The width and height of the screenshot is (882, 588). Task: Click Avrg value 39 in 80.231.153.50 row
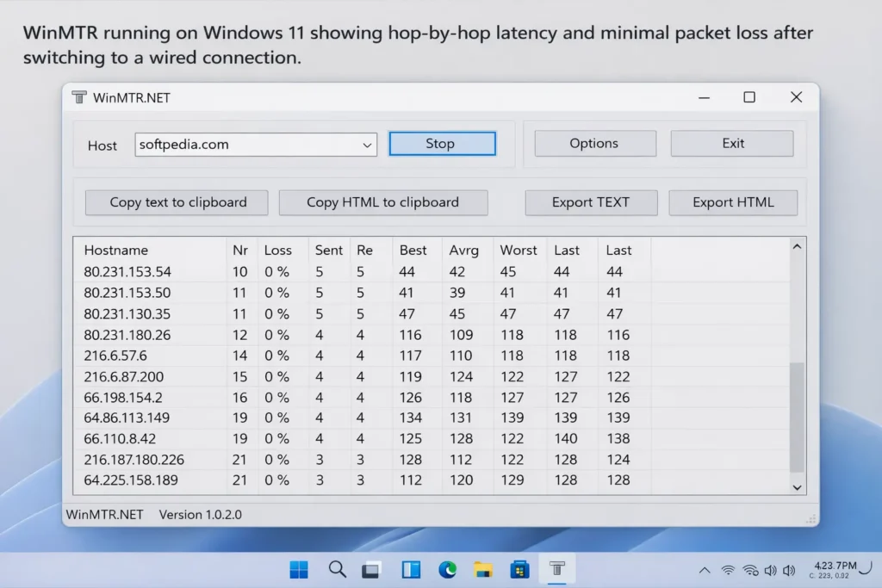point(457,293)
